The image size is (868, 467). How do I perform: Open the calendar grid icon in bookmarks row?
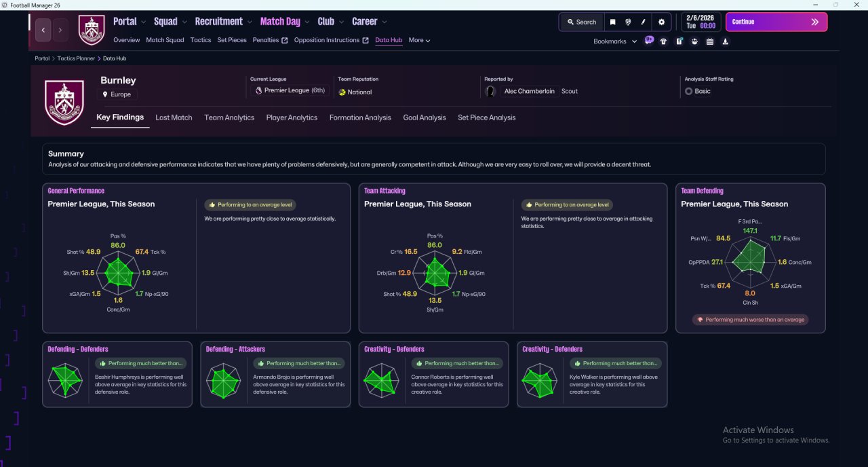point(710,41)
